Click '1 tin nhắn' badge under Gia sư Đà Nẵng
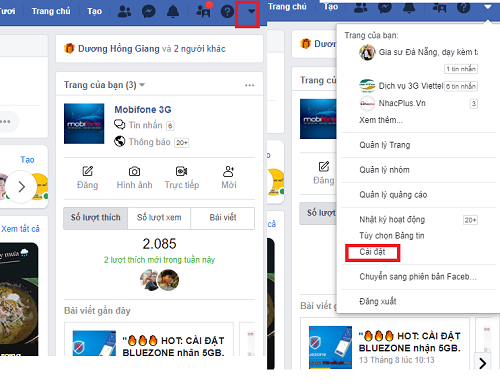 pos(461,69)
